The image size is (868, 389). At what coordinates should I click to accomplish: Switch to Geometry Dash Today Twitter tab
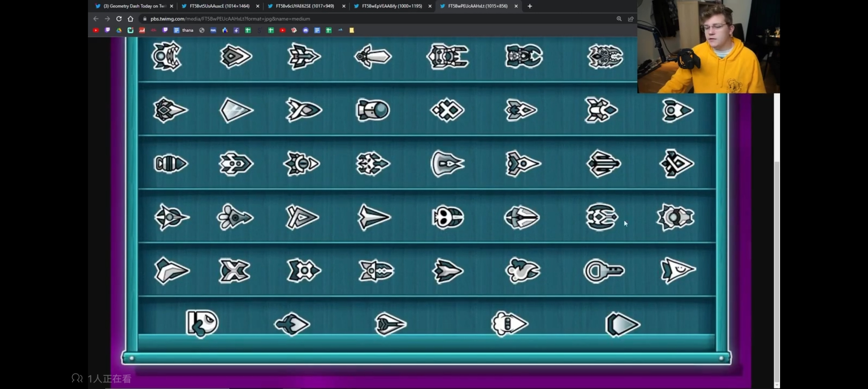(134, 6)
